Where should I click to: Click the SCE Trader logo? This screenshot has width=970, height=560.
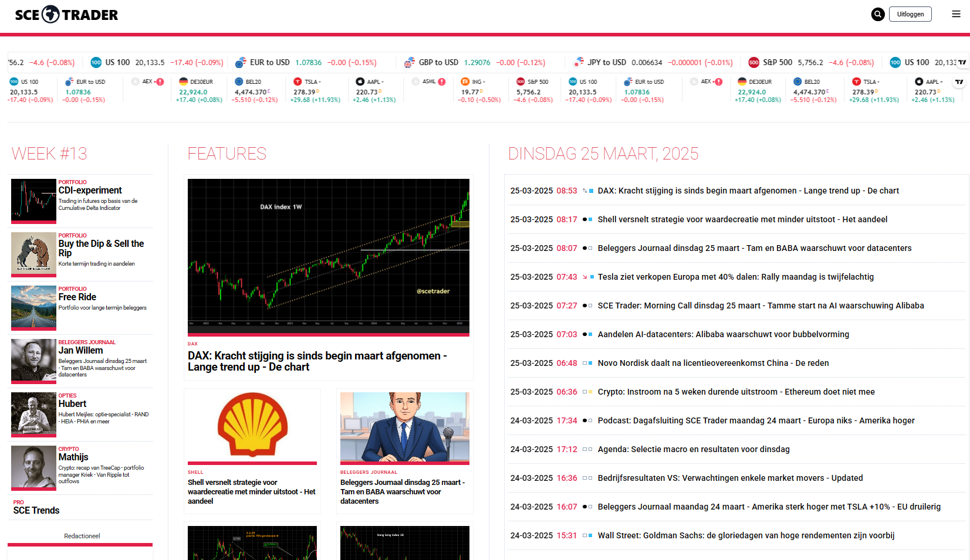66,14
